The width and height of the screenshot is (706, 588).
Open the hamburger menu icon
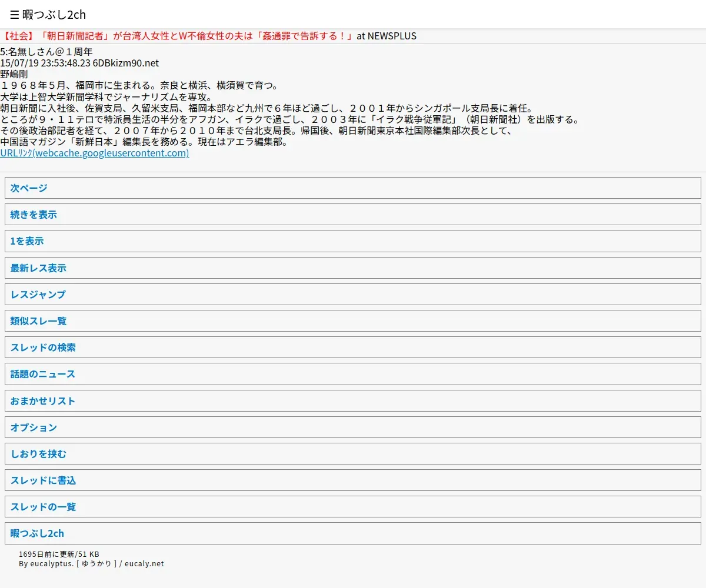click(15, 15)
